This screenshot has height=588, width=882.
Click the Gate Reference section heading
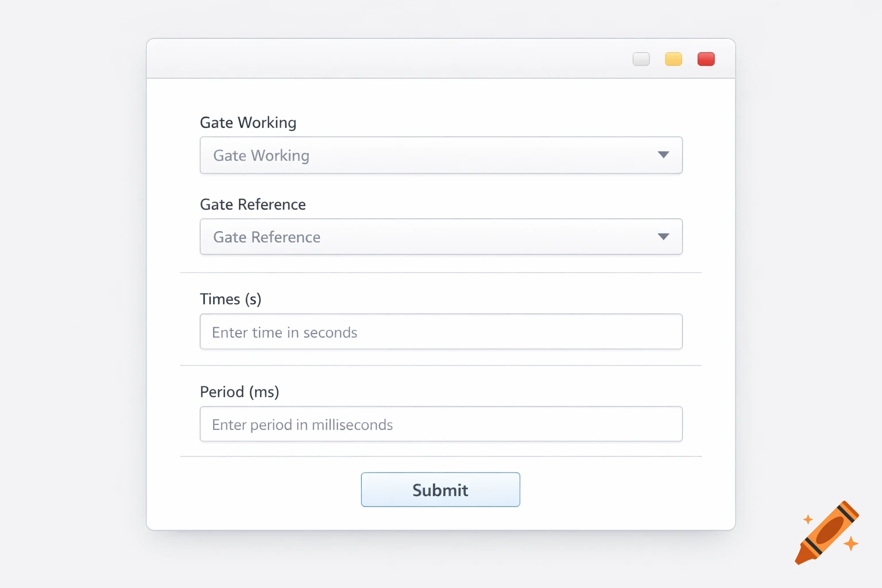pos(253,204)
